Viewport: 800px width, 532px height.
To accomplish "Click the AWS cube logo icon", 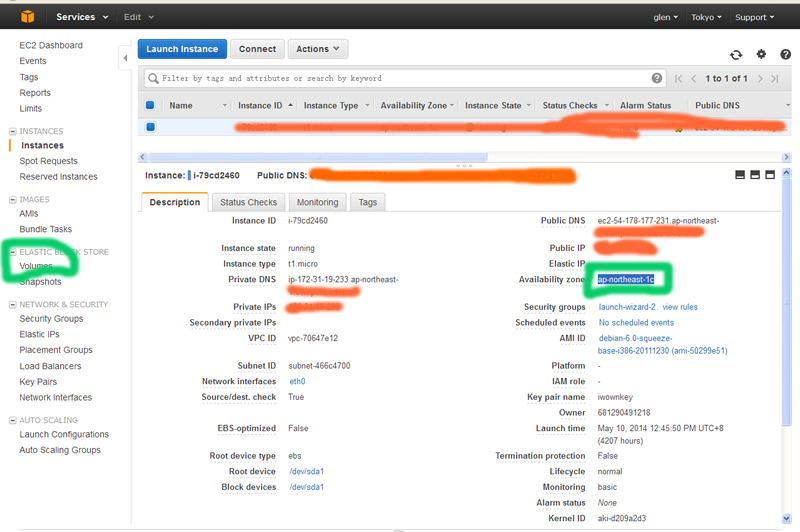I will [x=28, y=17].
